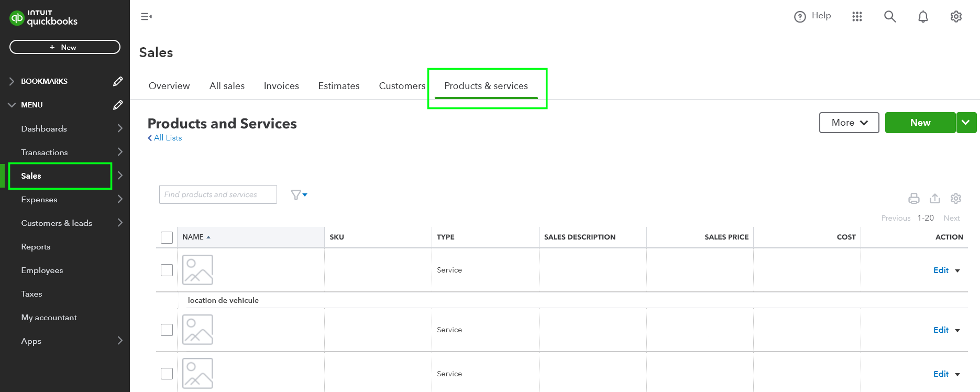Image resolution: width=980 pixels, height=392 pixels.
Task: Expand the first row's Edit action arrow
Action: (x=957, y=271)
